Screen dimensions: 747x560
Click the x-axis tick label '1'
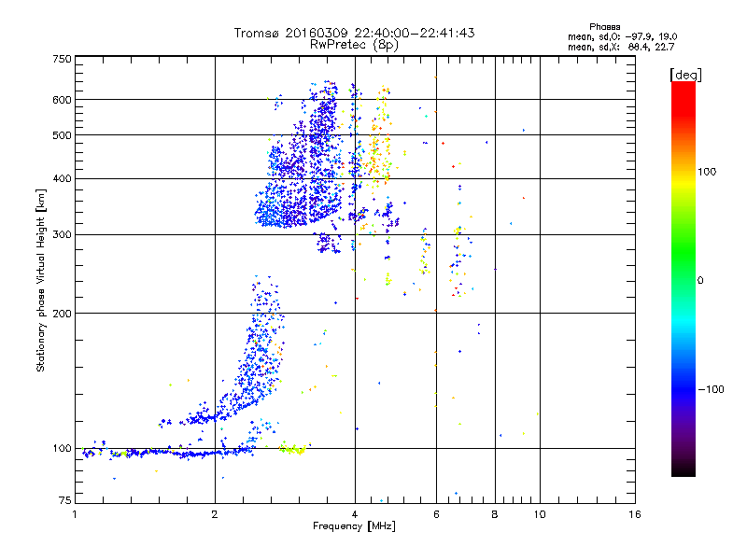[75, 514]
